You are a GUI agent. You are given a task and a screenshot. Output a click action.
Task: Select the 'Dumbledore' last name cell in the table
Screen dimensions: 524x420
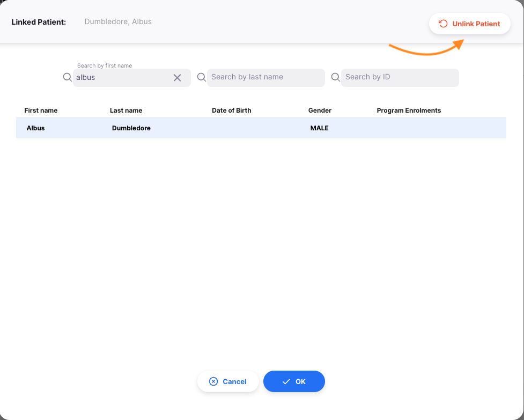(131, 128)
